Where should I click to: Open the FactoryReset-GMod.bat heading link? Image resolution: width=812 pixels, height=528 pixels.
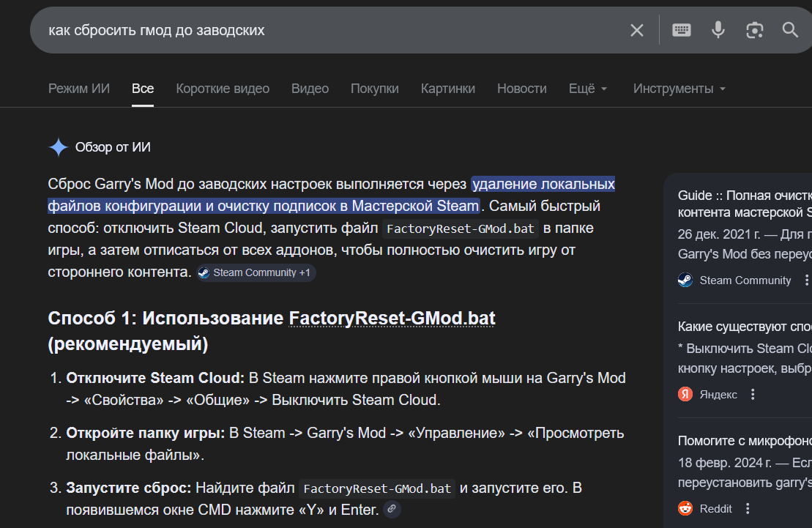click(x=392, y=318)
